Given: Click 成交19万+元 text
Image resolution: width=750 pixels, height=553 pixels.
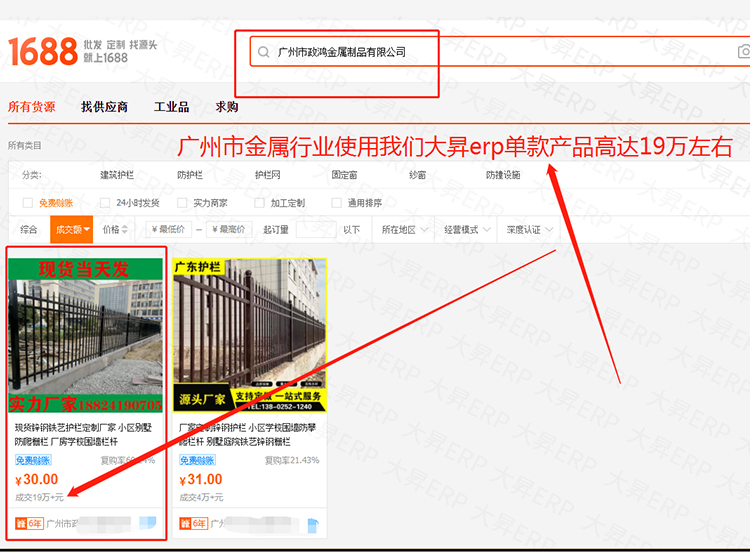Looking at the screenshot, I should [x=39, y=498].
